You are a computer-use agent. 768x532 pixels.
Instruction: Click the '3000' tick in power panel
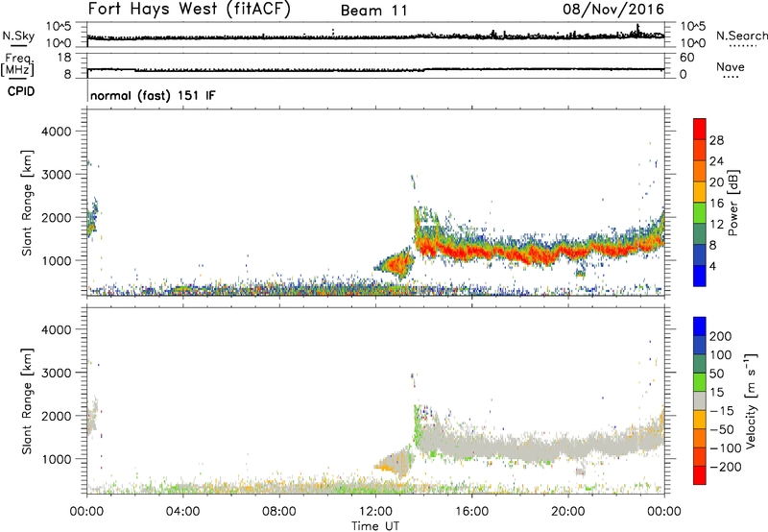tap(57, 175)
